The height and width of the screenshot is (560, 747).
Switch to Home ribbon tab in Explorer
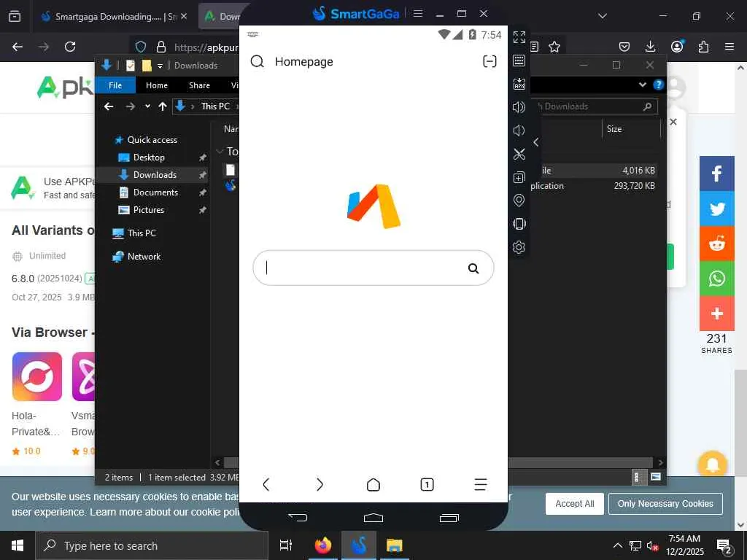click(x=157, y=85)
